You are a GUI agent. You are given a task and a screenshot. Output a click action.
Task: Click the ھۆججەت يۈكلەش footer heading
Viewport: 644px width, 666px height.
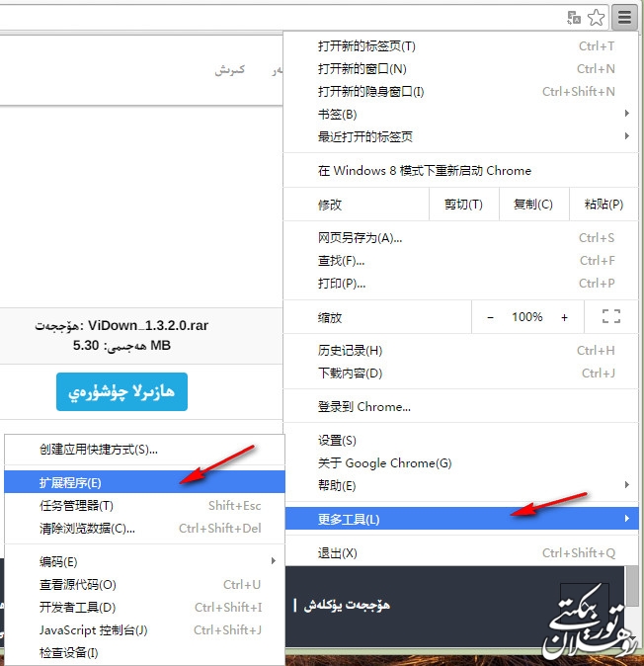[347, 605]
